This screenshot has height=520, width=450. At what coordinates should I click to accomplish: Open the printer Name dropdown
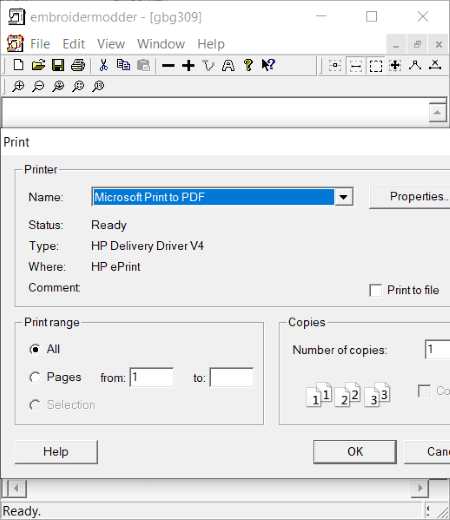[x=343, y=197]
